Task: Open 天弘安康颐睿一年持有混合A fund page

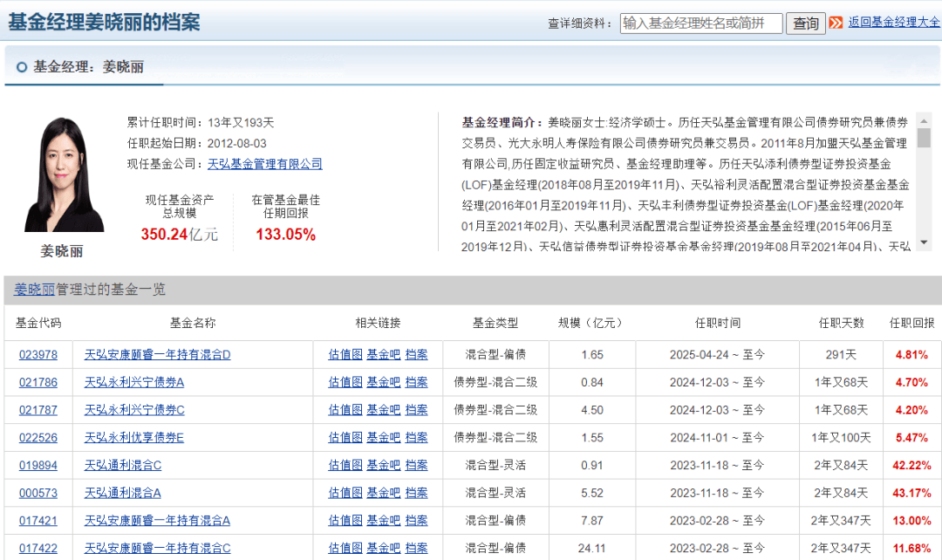Action: click(157, 521)
